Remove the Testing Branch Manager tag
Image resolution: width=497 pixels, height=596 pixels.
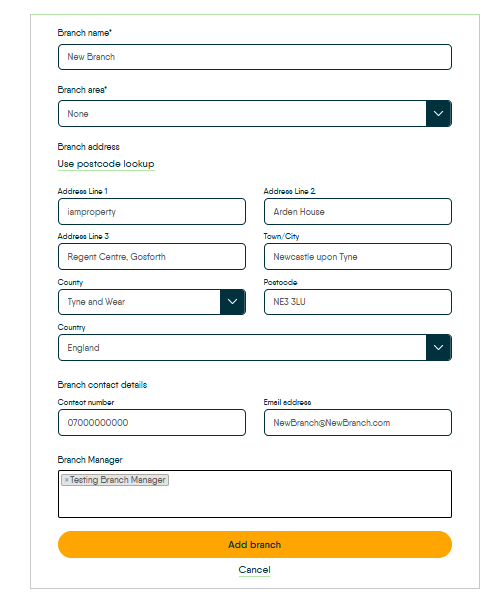coord(66,480)
